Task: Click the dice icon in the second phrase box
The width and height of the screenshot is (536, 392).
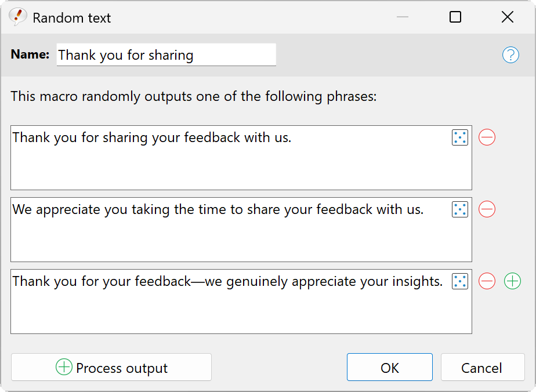Action: pos(459,209)
